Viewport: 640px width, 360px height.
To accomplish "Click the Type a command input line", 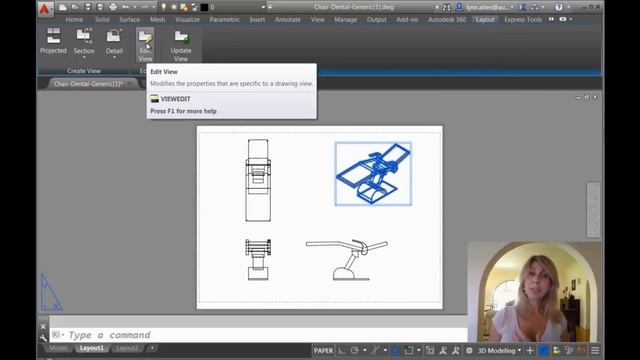I will pos(258,335).
